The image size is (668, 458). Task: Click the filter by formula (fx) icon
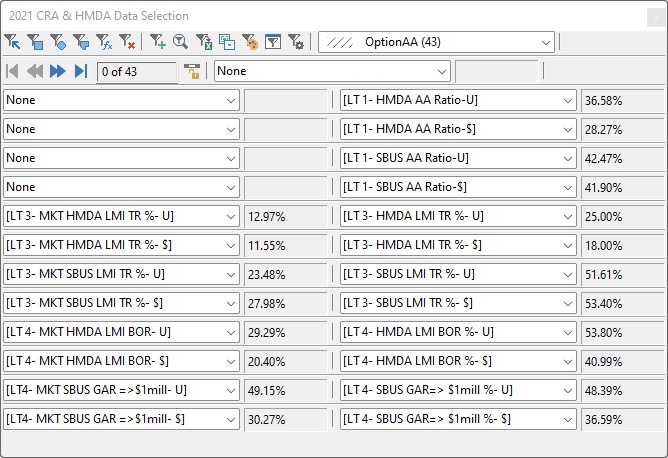pos(105,42)
